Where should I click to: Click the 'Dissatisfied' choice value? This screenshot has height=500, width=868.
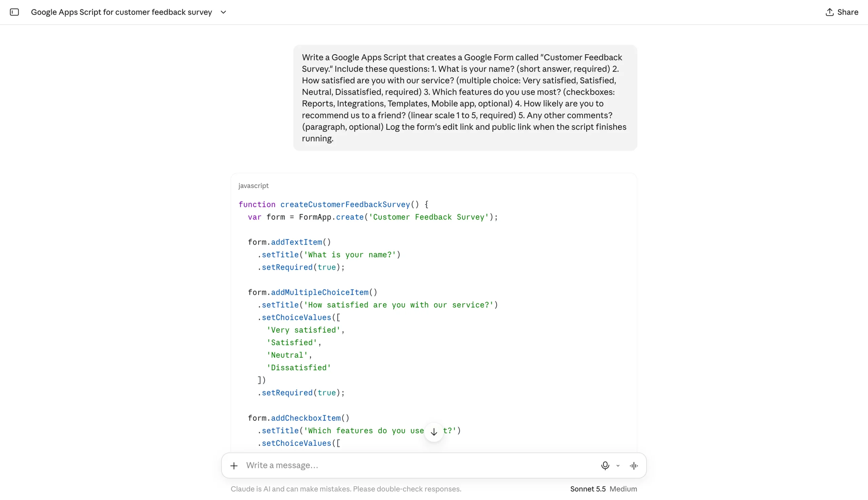click(x=299, y=368)
